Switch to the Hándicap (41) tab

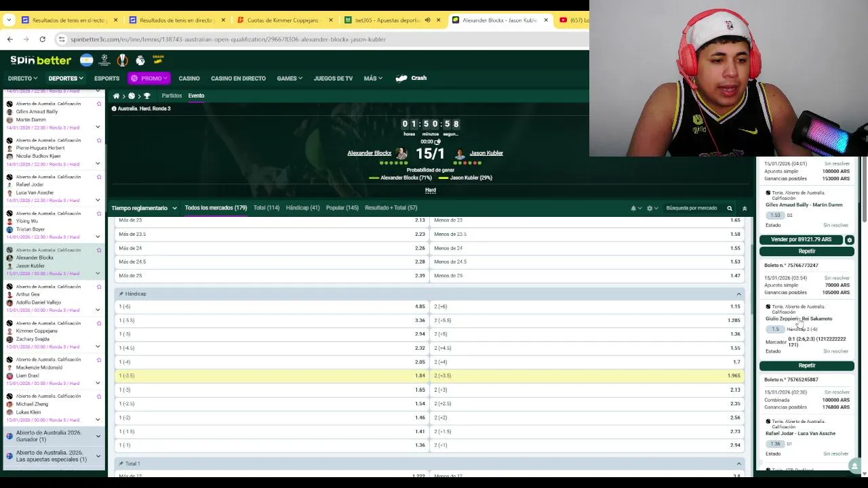[x=302, y=208]
